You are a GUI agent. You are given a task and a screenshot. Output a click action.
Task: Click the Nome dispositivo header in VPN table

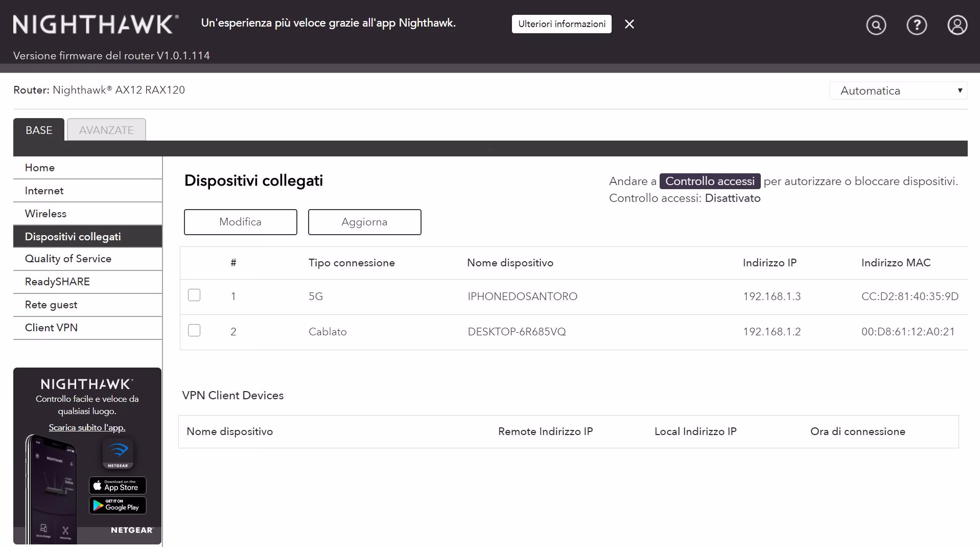[x=229, y=431]
